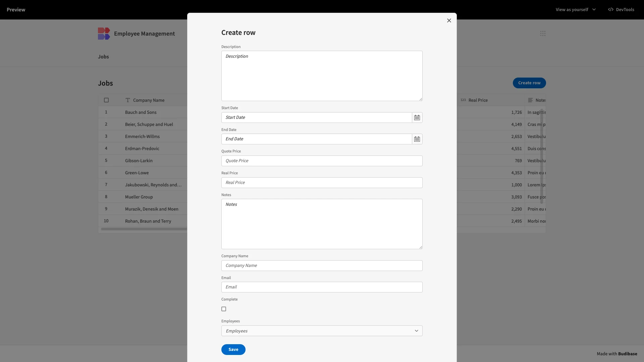Image resolution: width=644 pixels, height=362 pixels.
Task: Click the Real Price value 769
Action: tap(519, 161)
